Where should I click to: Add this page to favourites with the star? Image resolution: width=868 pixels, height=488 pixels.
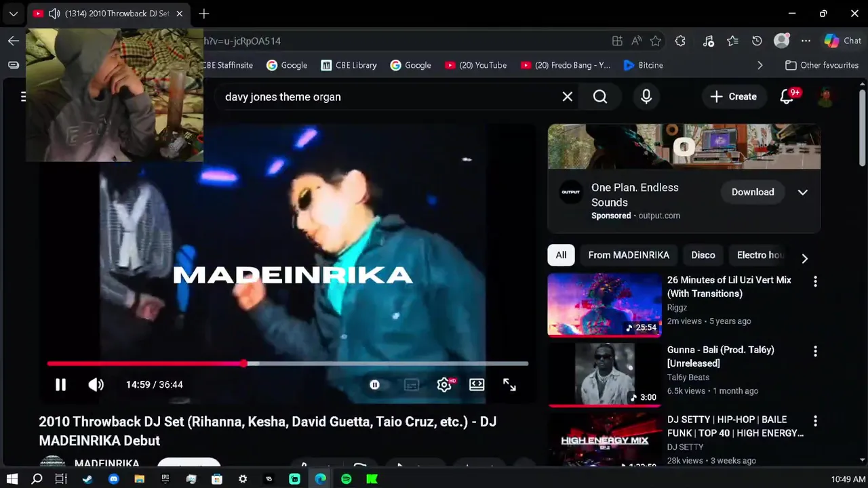[655, 41]
